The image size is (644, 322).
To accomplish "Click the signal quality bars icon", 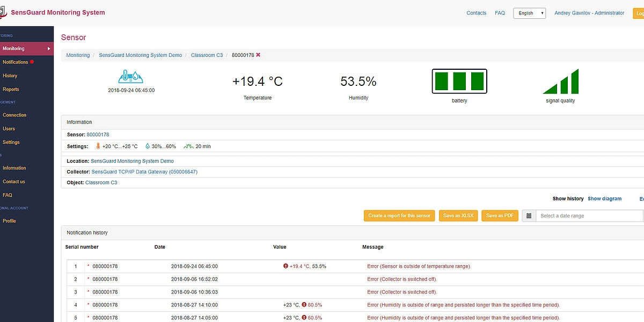I will [561, 82].
